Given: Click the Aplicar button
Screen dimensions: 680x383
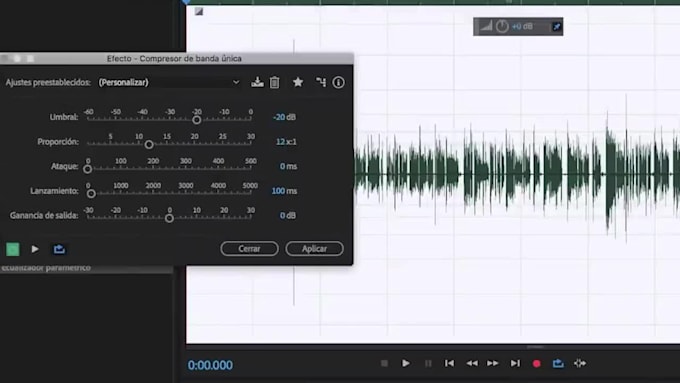Looking at the screenshot, I should (x=314, y=249).
